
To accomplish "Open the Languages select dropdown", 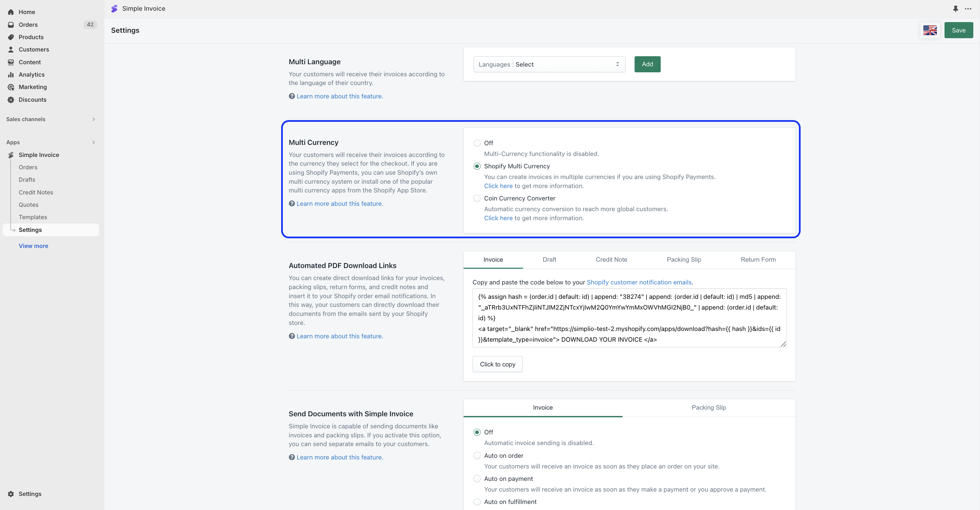I will point(549,64).
